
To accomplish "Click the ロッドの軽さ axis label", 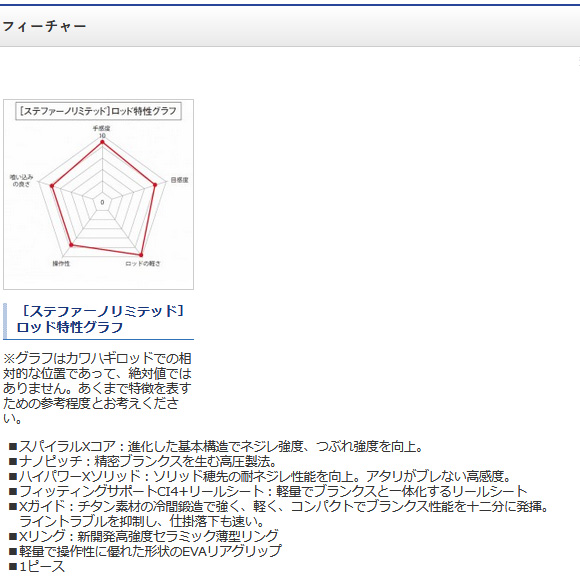I will point(143,263).
